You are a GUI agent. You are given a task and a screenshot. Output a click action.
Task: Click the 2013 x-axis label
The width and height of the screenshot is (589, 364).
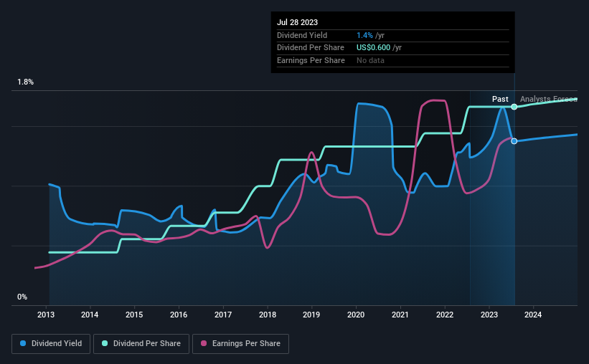(46, 315)
